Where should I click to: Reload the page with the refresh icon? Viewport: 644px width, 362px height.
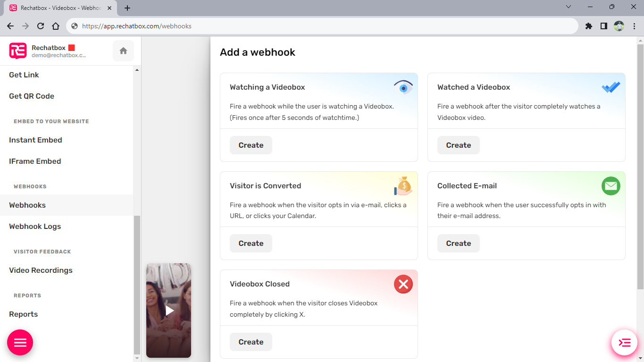pyautogui.click(x=41, y=26)
